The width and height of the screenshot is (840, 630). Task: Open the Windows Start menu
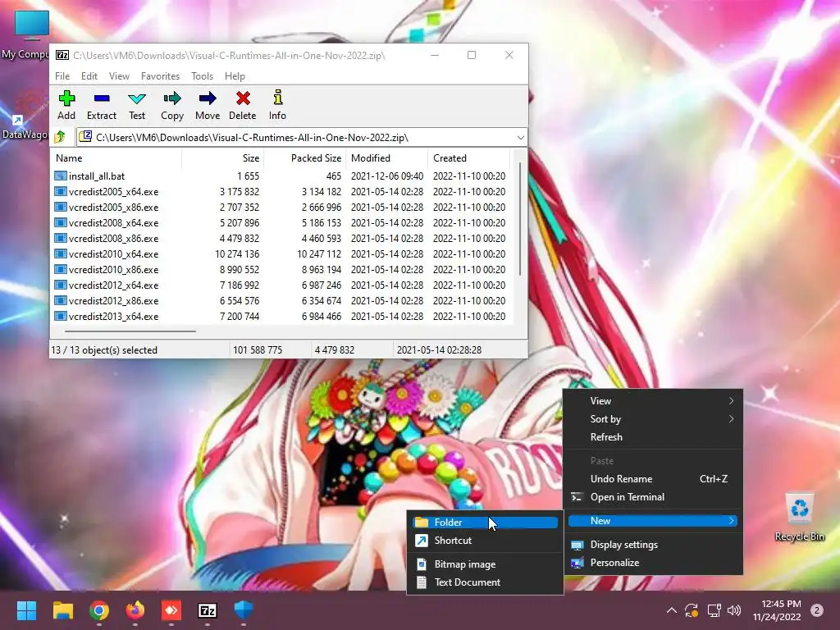coord(26,610)
